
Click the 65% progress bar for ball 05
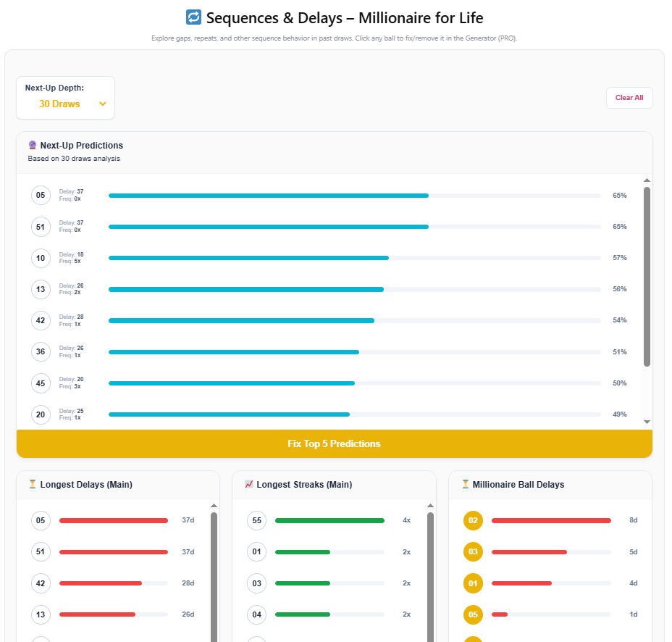(268, 196)
